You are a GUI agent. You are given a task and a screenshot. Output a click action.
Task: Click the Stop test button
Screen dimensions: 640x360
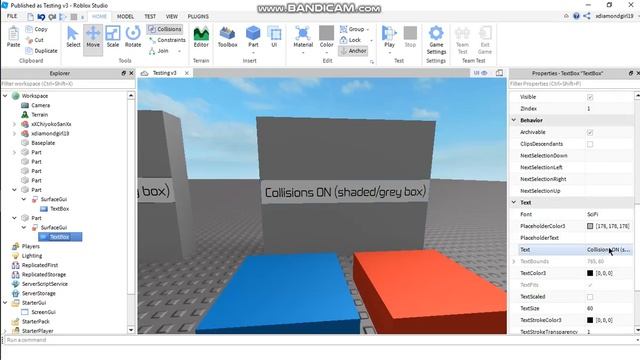pos(410,37)
